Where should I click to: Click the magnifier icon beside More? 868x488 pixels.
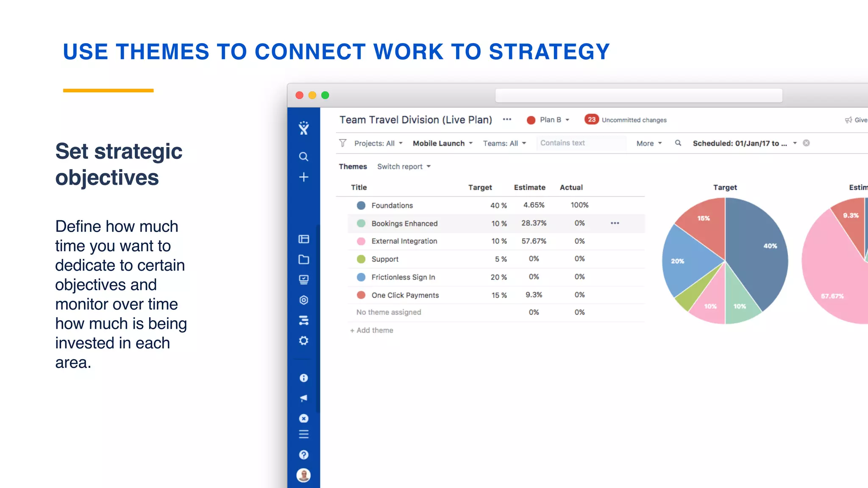click(x=678, y=143)
